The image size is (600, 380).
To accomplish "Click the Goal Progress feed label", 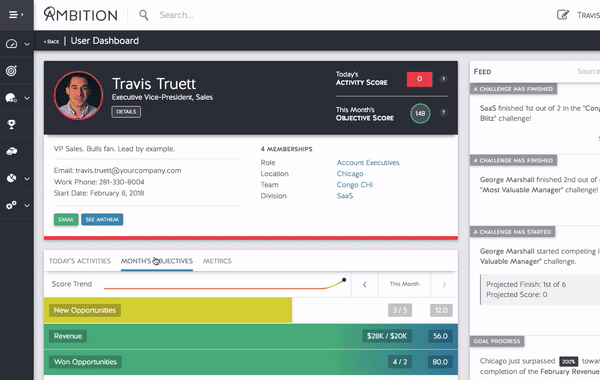I will click(x=497, y=341).
